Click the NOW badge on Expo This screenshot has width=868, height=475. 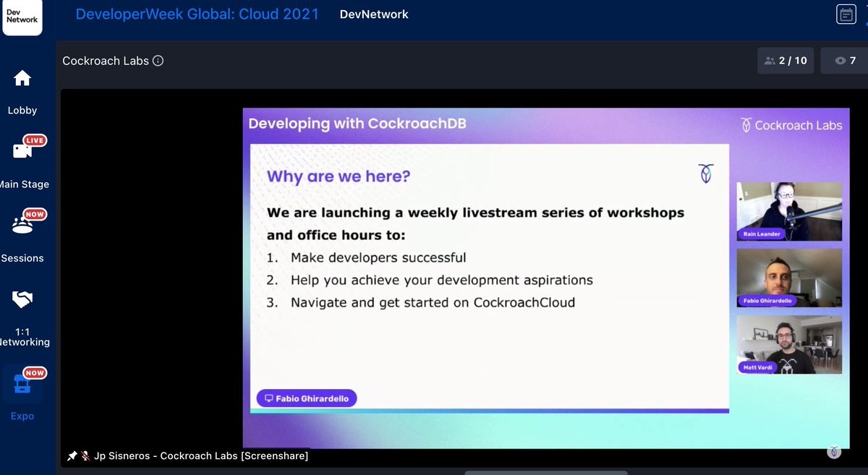(35, 373)
